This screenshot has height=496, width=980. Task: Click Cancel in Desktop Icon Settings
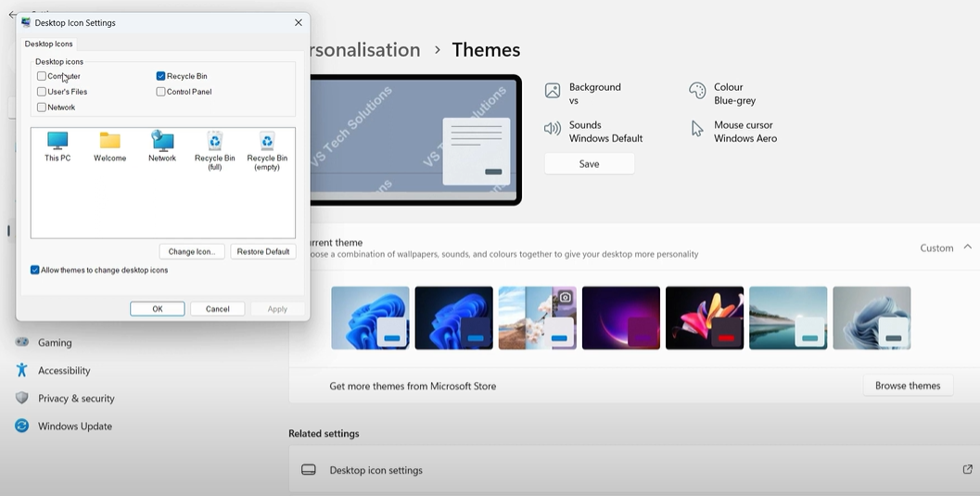(x=218, y=309)
